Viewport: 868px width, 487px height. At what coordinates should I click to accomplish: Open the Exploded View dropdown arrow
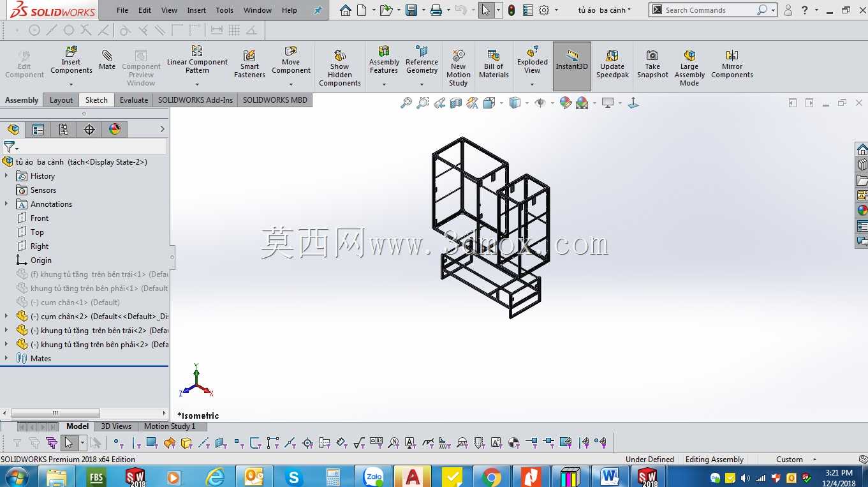(x=533, y=84)
